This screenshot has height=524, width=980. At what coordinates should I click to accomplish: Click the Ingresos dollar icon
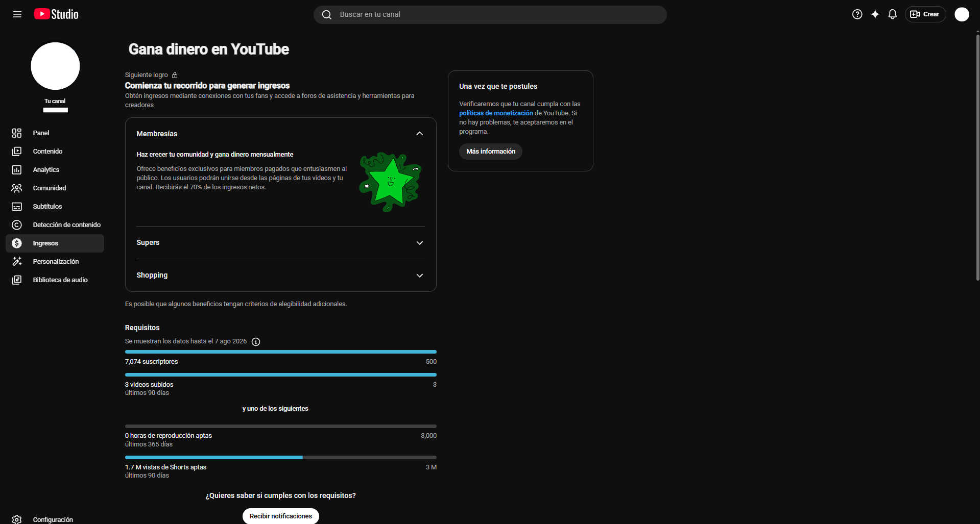pos(17,243)
